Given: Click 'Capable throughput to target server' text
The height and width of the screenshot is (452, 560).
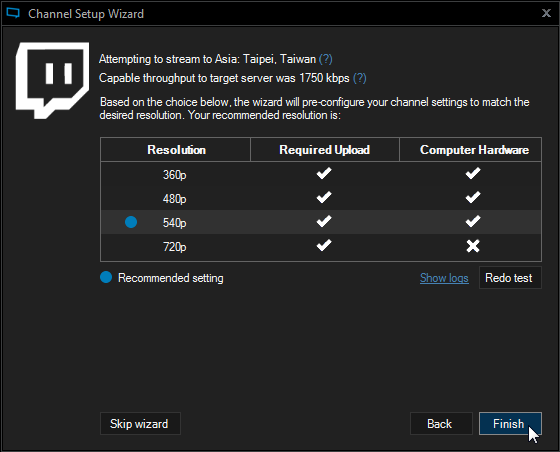Looking at the screenshot, I should [224, 78].
